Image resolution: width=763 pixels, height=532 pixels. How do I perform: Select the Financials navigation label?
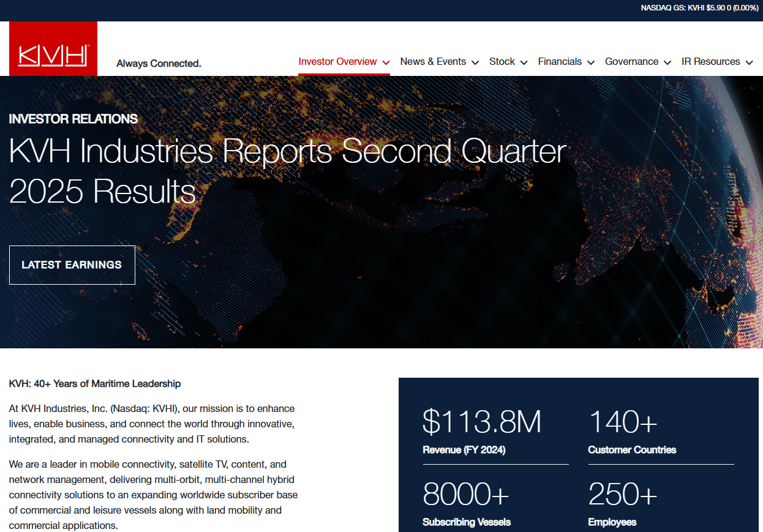coord(560,62)
